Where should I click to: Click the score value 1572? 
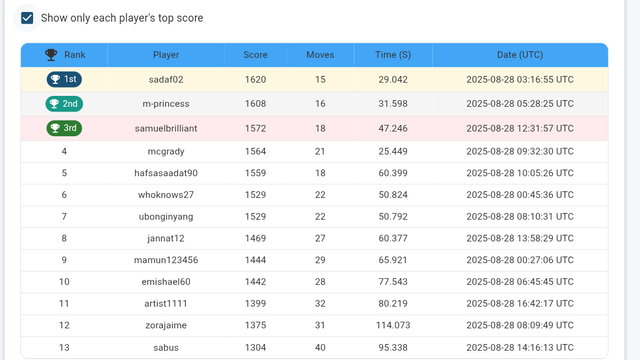pos(256,129)
